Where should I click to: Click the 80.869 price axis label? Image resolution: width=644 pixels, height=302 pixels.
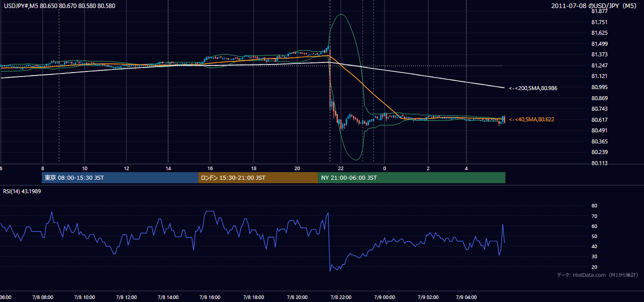pyautogui.click(x=599, y=98)
